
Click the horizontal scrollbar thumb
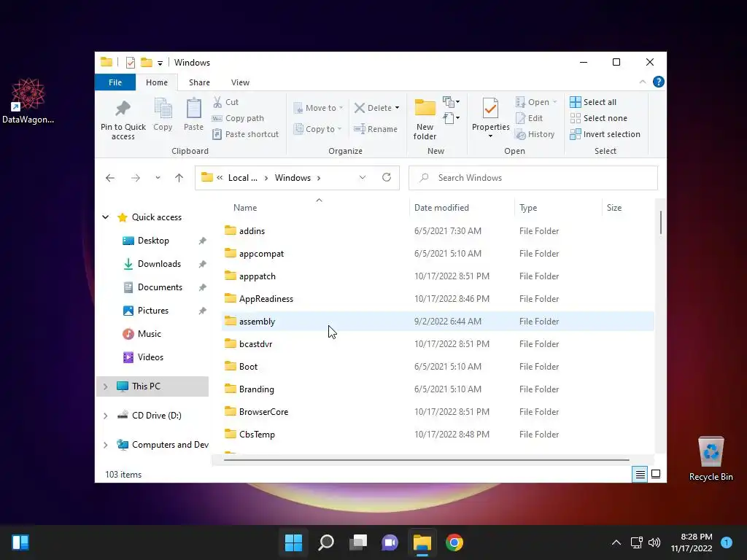click(426, 460)
